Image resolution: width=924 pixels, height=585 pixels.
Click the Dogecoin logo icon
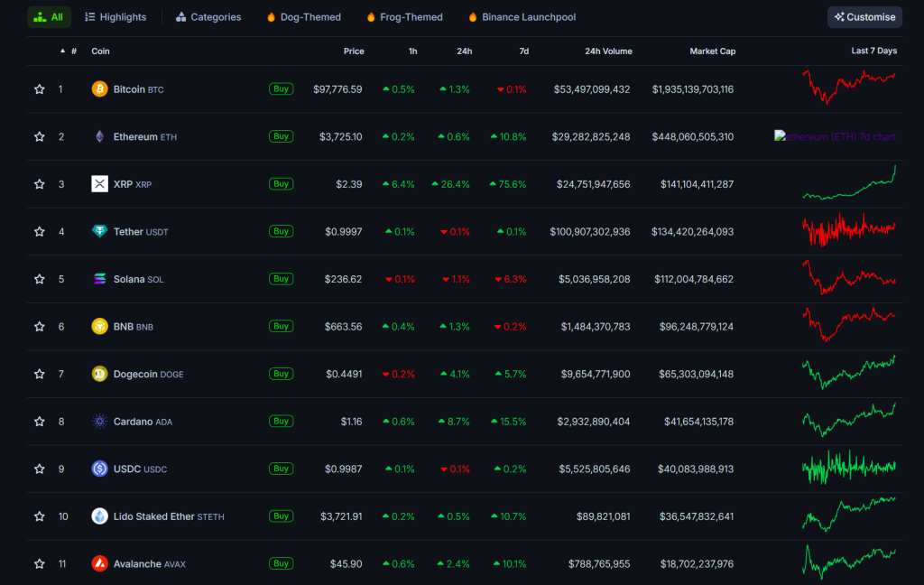click(x=99, y=374)
